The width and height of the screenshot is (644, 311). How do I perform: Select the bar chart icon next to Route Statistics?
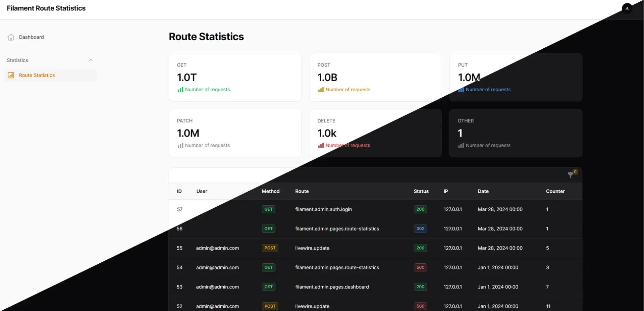point(11,75)
